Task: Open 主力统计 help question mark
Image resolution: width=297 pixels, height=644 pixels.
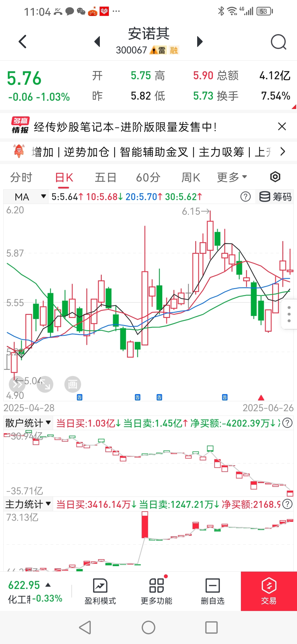Action: click(x=287, y=504)
